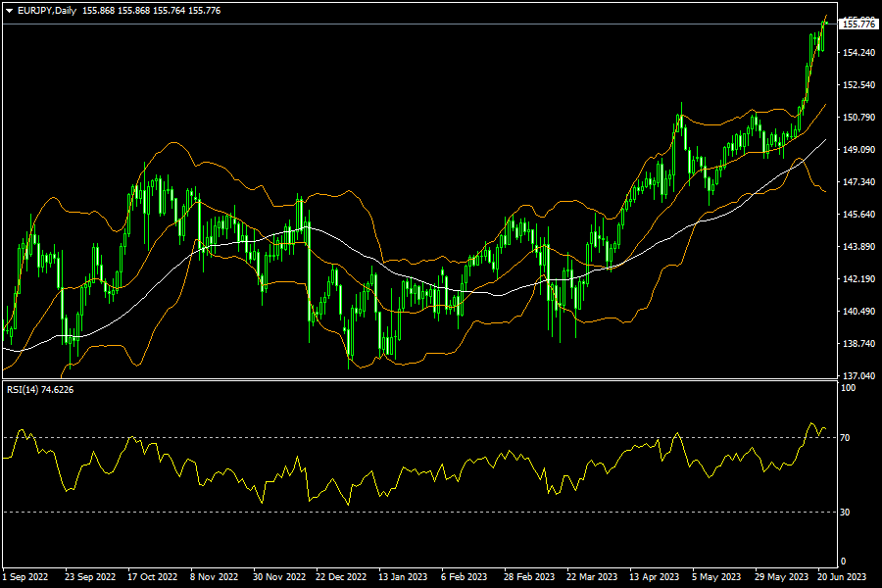This screenshot has width=882, height=588.
Task: Click the 13 Jan 2023 date label
Action: tap(403, 577)
